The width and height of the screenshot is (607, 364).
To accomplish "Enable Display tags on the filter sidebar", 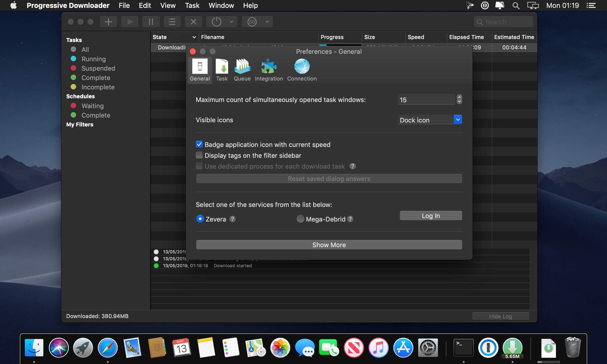I will 199,155.
